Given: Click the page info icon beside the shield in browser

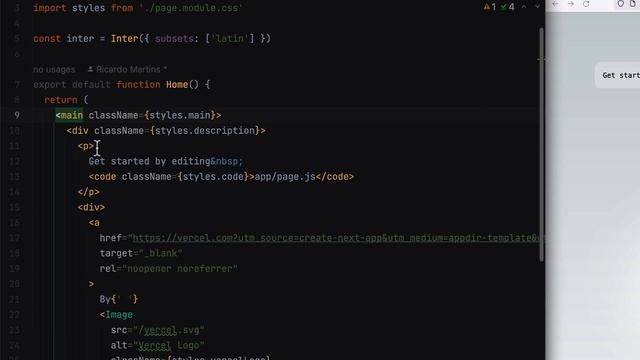Looking at the screenshot, I should point(633,4).
